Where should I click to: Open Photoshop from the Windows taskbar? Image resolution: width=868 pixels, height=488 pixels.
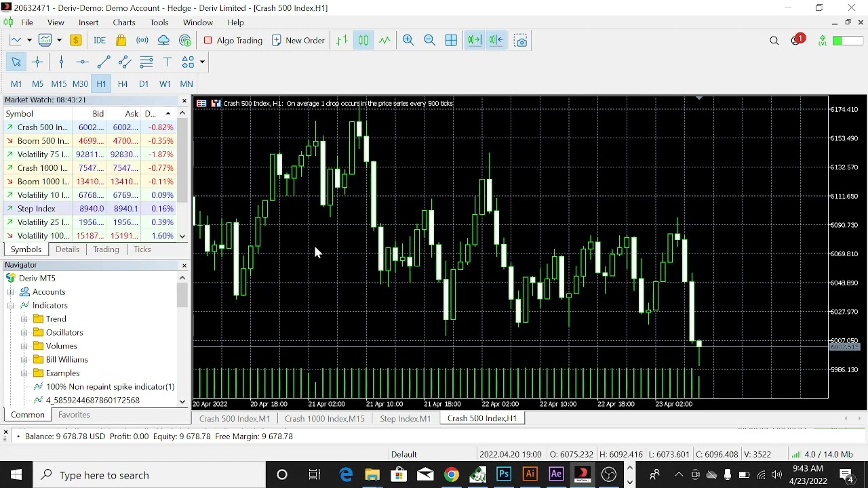505,475
